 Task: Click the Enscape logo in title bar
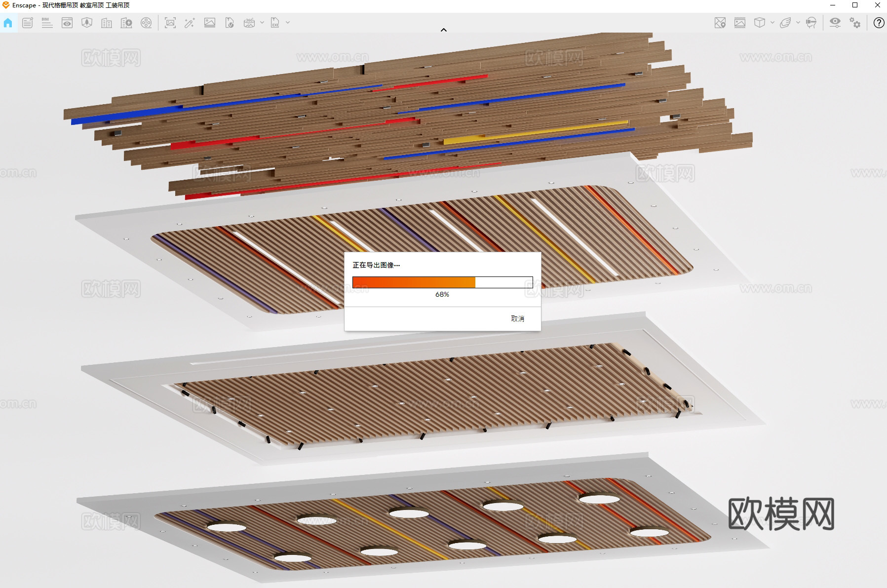point(6,5)
